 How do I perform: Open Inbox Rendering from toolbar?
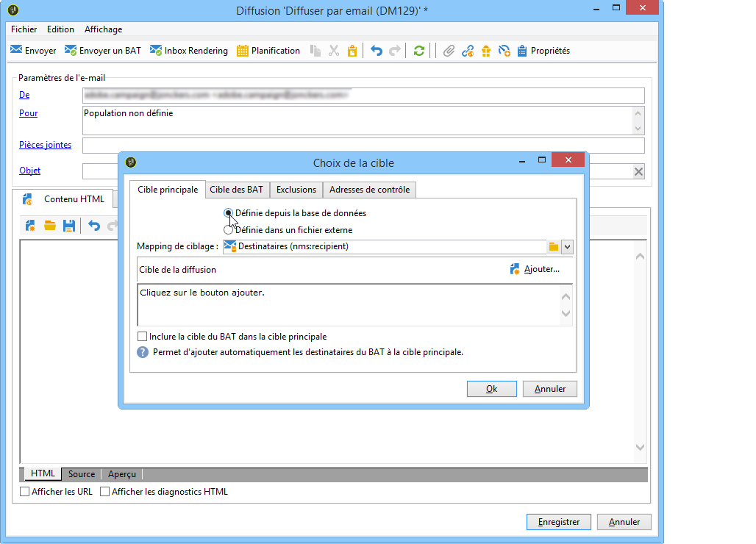(188, 51)
